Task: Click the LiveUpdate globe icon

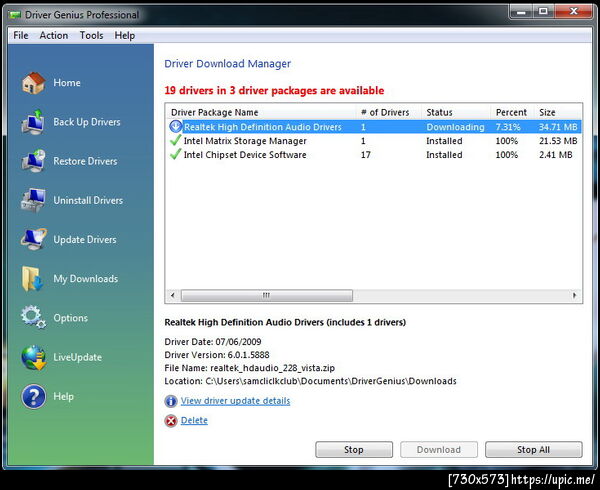Action: (x=34, y=357)
